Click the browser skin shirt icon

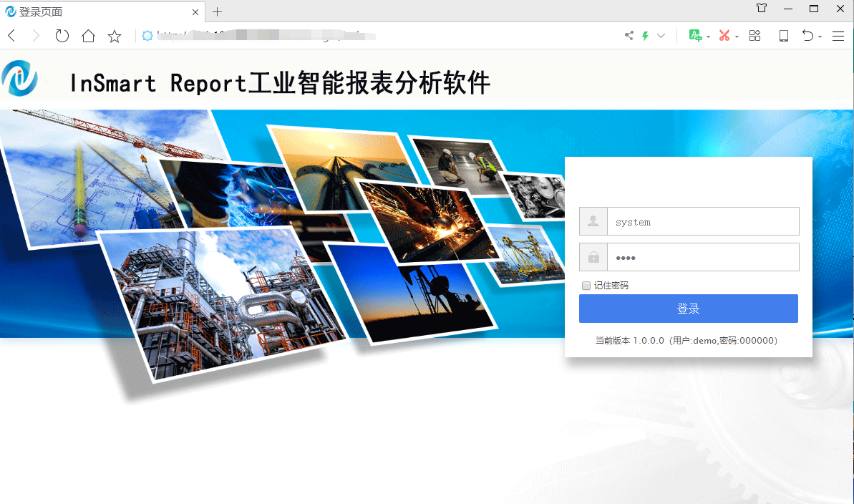point(762,8)
